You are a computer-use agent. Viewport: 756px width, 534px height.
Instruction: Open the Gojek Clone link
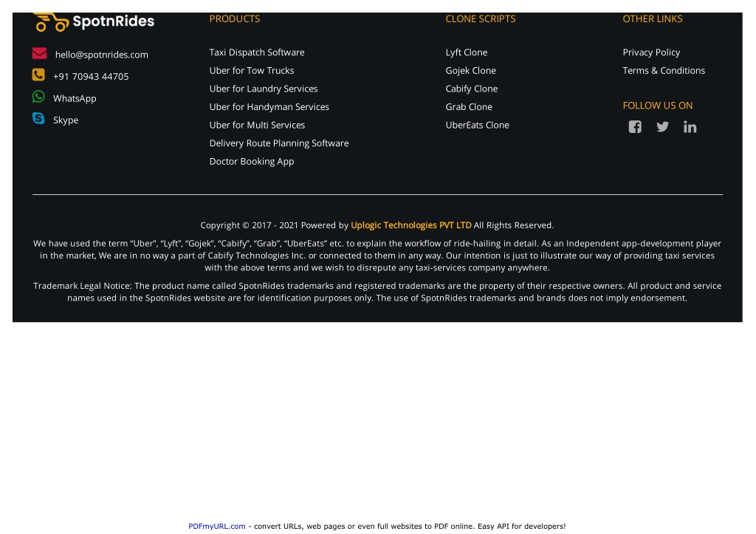471,70
